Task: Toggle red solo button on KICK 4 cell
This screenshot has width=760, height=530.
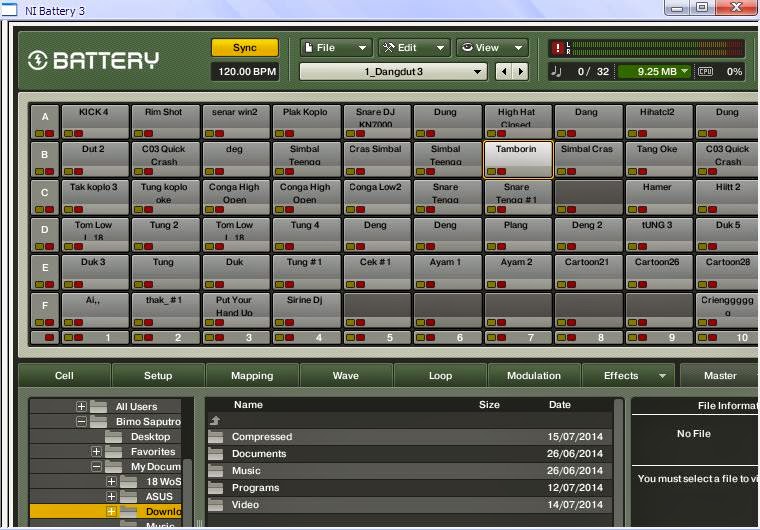Action: [x=79, y=133]
